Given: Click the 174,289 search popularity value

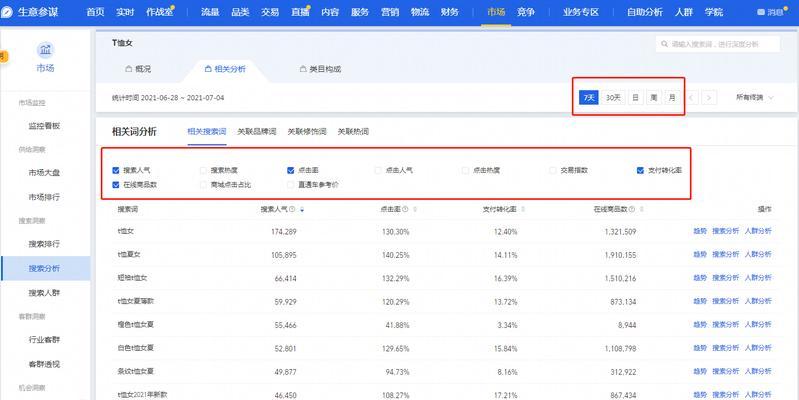Looking at the screenshot, I should (284, 232).
